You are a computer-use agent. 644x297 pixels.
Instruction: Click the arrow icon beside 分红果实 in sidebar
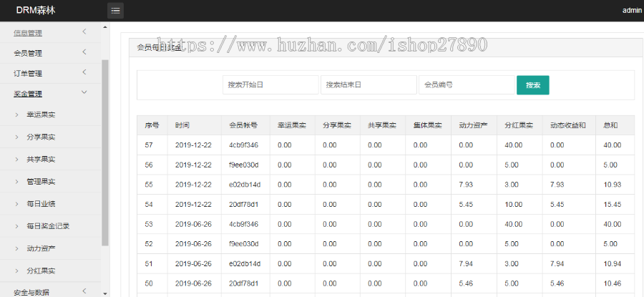[16, 271]
